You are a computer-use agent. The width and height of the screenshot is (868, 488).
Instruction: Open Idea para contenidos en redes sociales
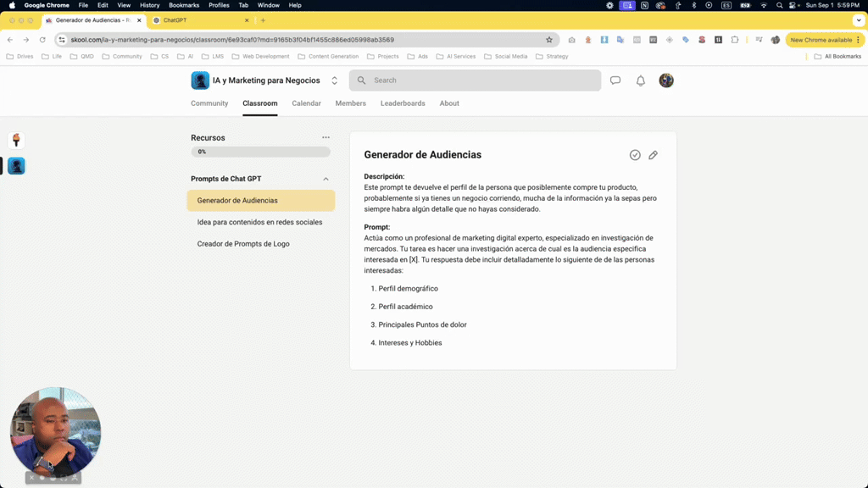click(261, 222)
